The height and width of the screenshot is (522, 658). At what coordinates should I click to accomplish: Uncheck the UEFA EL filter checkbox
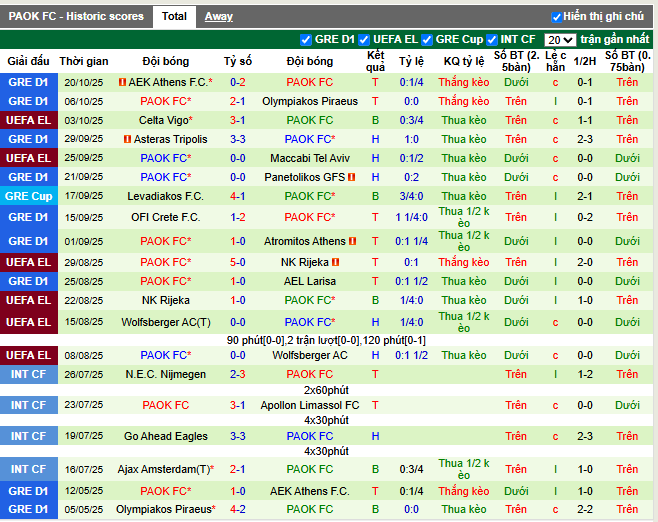366,40
